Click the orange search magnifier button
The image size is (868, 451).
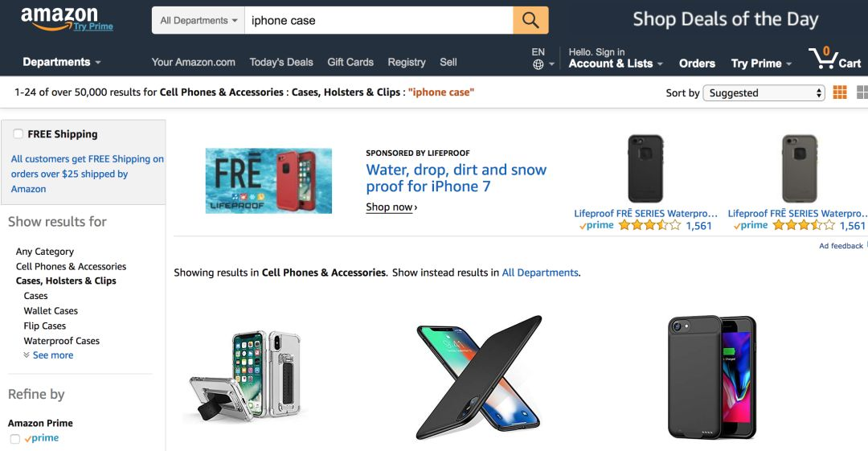click(530, 21)
